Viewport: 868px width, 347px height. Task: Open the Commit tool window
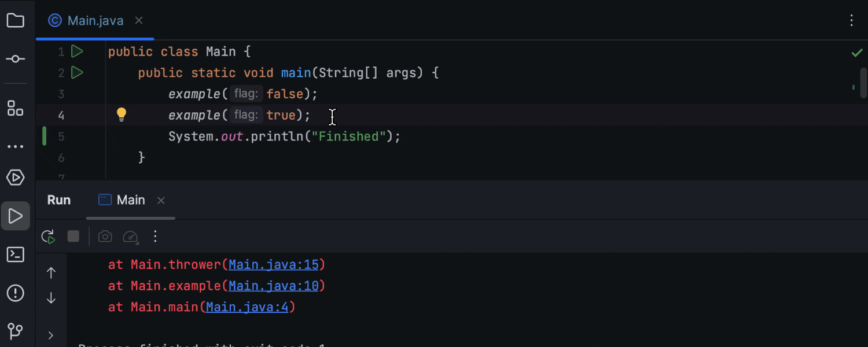click(16, 58)
